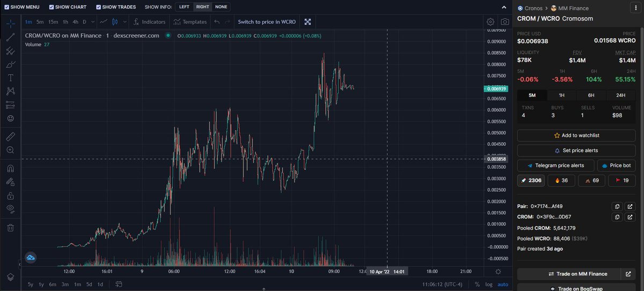Viewport: 644px width, 291px height.
Task: Collapse the left drawing toolbar arrow
Action: point(20,264)
